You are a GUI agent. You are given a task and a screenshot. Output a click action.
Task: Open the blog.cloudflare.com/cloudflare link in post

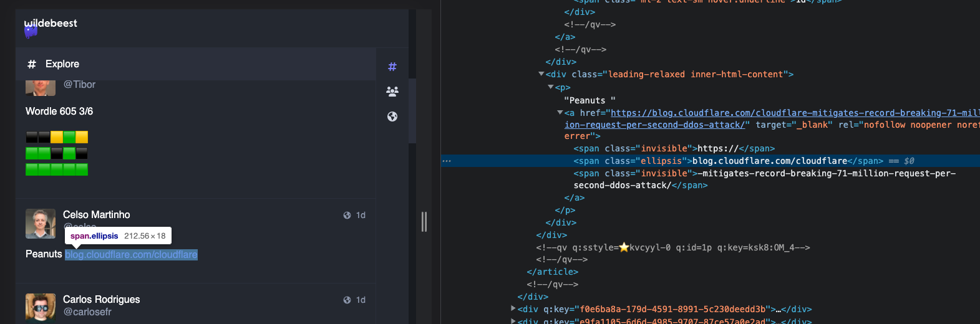pos(131,254)
